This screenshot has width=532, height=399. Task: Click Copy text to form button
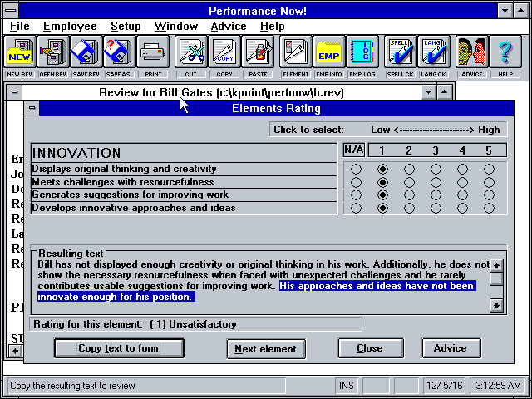click(x=119, y=348)
